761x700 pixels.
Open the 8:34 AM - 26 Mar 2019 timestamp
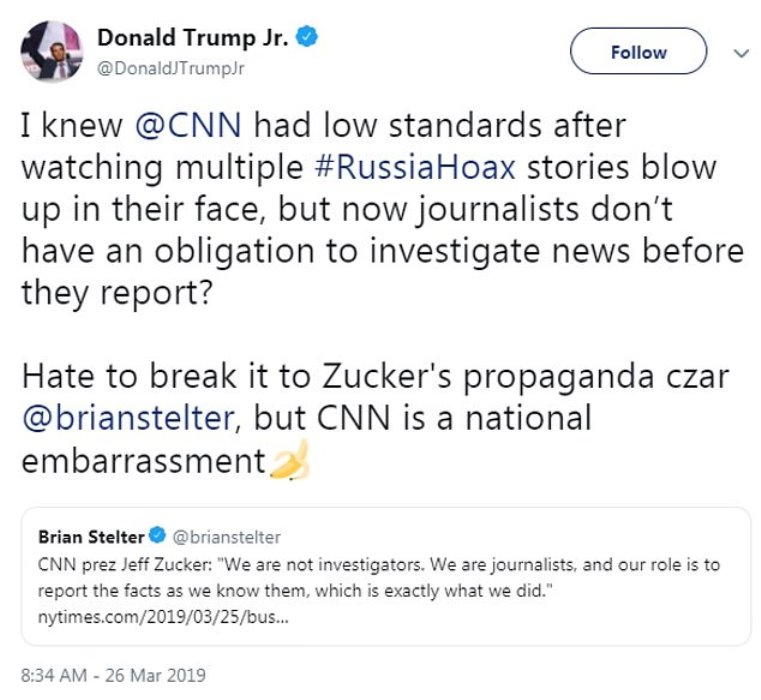point(113,675)
